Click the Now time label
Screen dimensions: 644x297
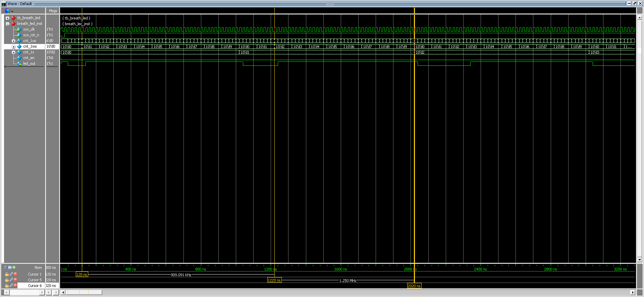pyautogui.click(x=38, y=268)
